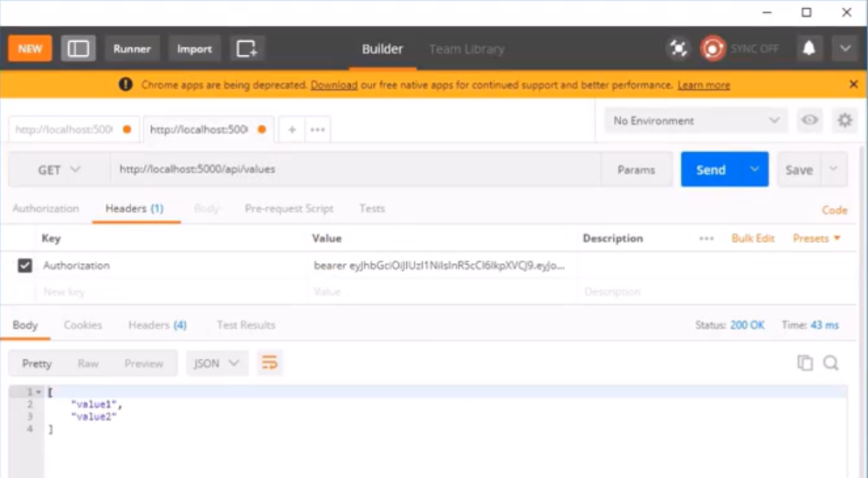Open tab options ellipsis menu
The width and height of the screenshot is (868, 478).
[x=317, y=129]
